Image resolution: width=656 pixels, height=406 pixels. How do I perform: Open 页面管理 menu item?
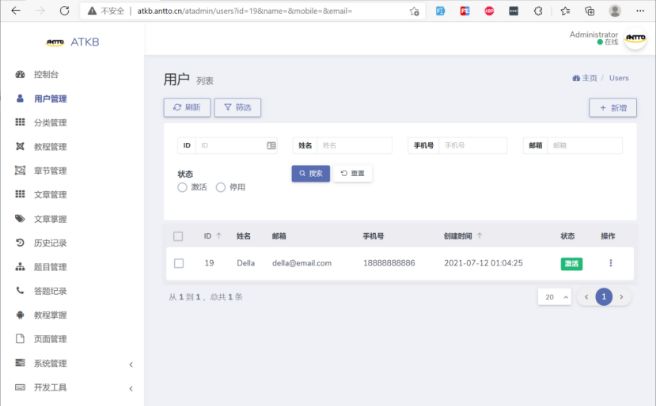point(50,339)
